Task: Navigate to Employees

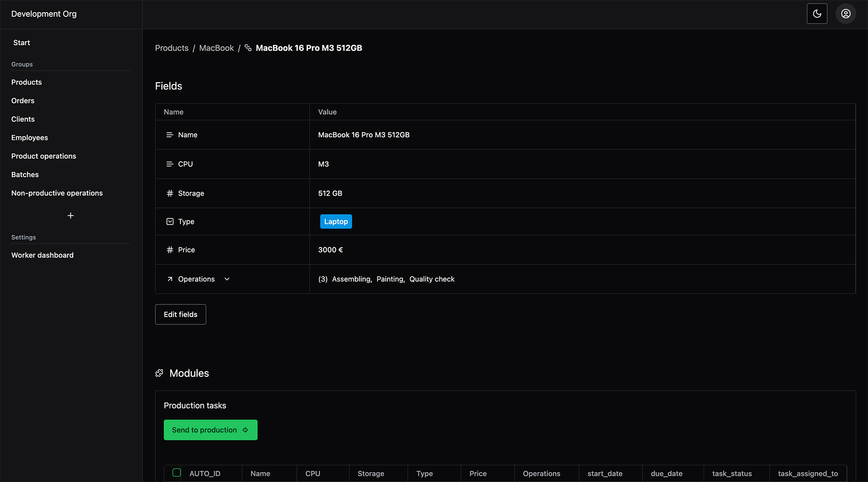Action: pos(30,138)
